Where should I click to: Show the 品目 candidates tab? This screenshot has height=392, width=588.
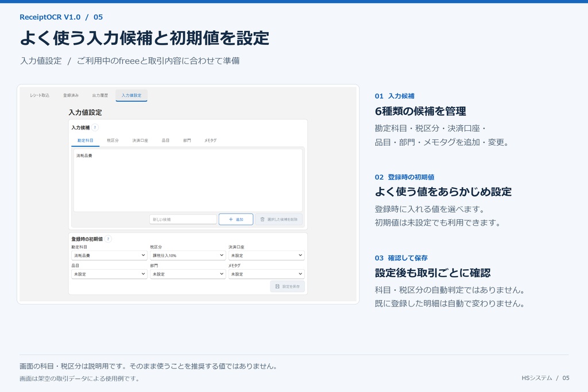click(x=165, y=140)
